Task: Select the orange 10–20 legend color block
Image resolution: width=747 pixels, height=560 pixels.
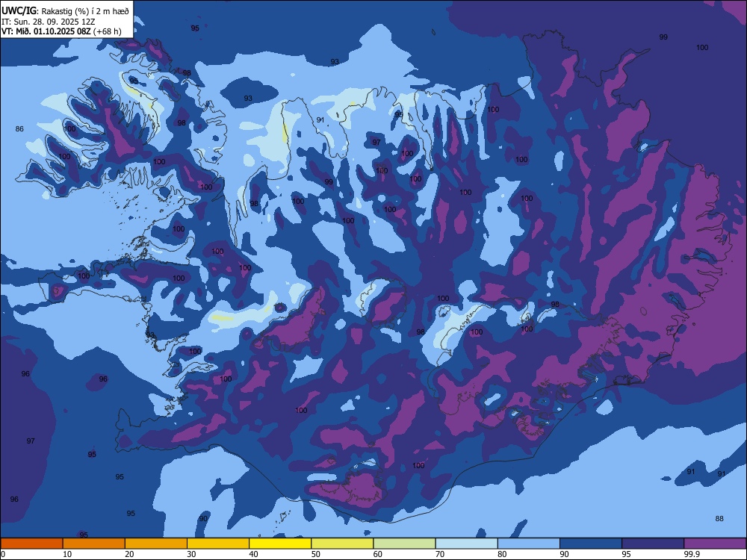Action: click(x=94, y=544)
